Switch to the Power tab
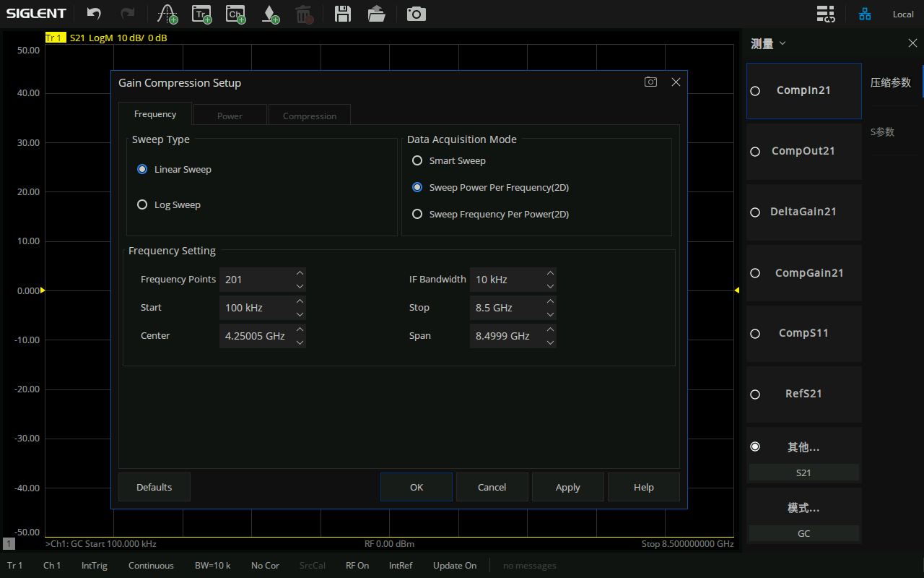Screen dimensions: 924x578 click(230, 116)
